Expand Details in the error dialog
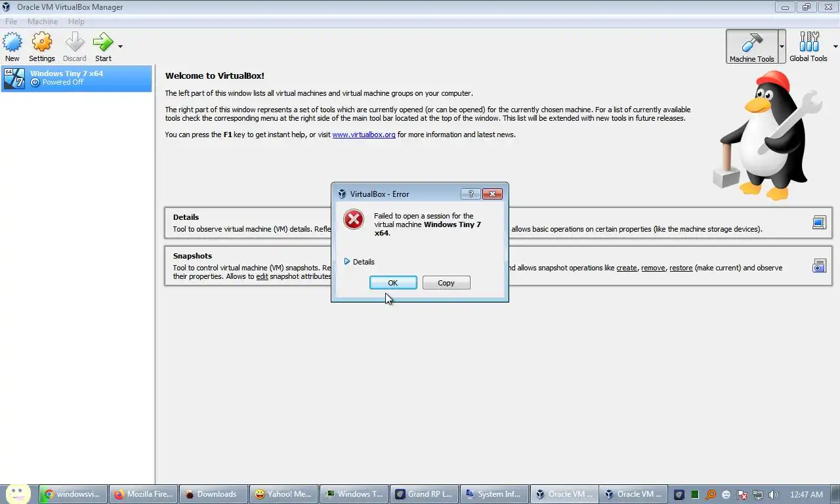840x504 pixels. click(x=360, y=262)
